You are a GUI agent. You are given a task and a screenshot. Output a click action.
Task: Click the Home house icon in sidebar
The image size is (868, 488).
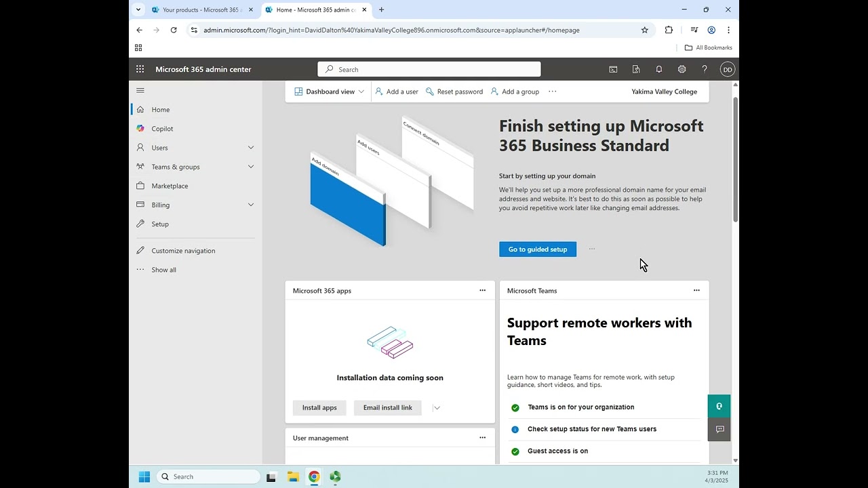140,109
